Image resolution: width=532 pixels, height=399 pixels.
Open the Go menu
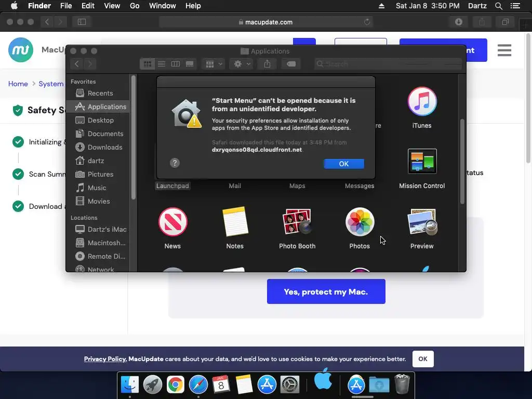click(135, 6)
